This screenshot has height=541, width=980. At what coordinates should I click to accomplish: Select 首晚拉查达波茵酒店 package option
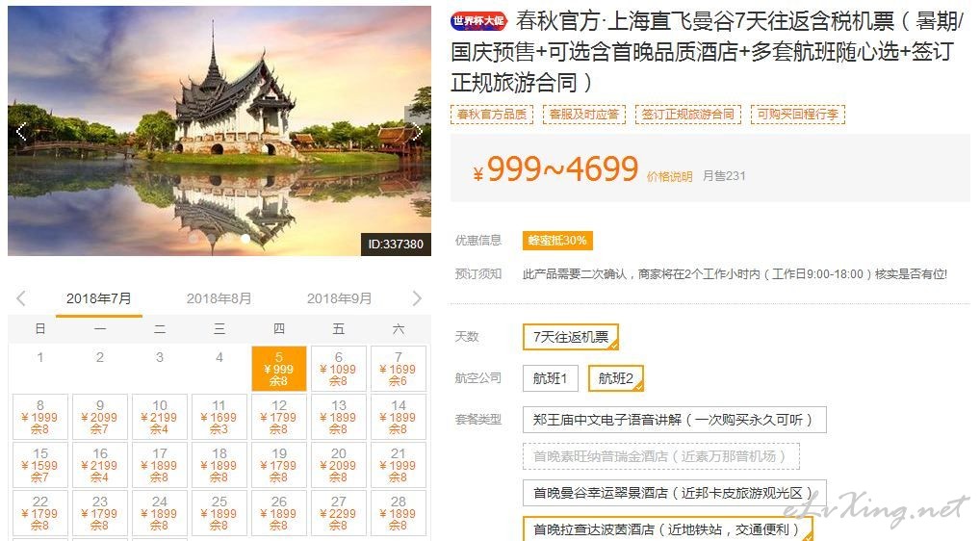pyautogui.click(x=667, y=529)
